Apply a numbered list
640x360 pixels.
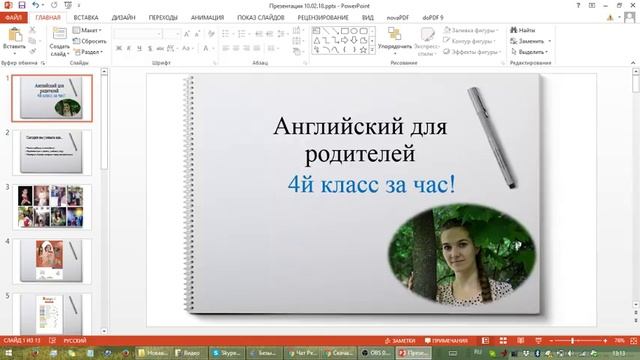tap(243, 34)
